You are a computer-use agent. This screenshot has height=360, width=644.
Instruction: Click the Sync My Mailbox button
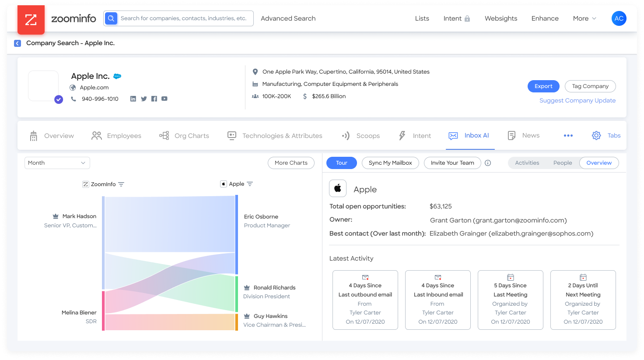coord(390,163)
